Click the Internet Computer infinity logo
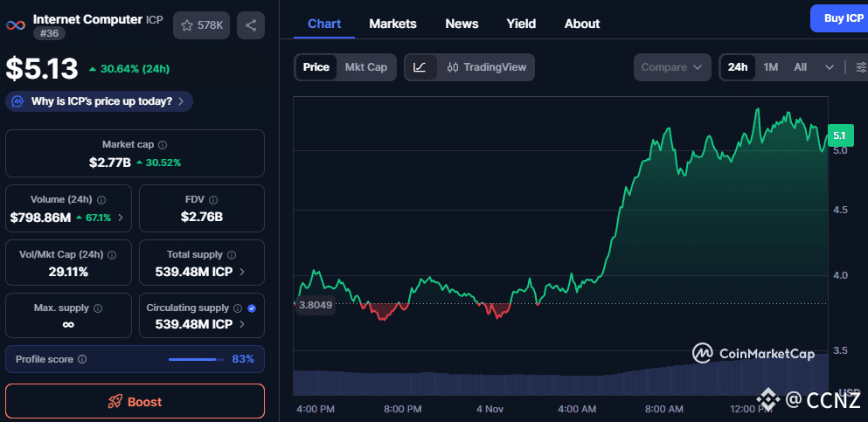Screen dimensions: 868x422 click(x=16, y=25)
